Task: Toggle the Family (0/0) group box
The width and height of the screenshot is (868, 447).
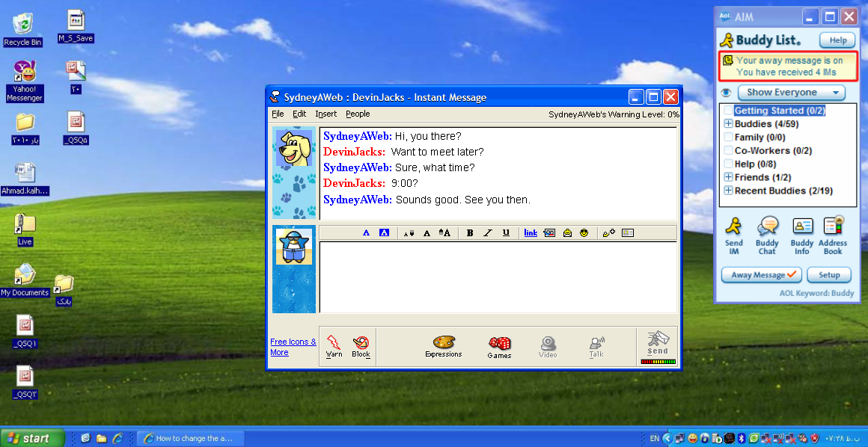Action: coord(729,138)
